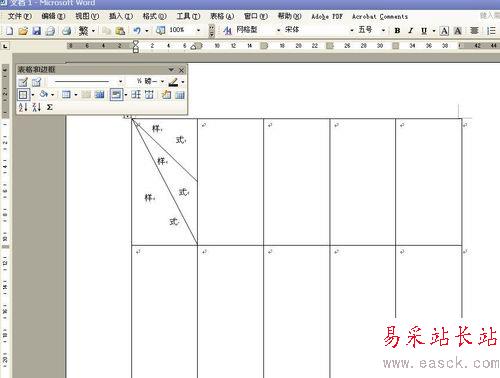The image size is (500, 378).
Task: Open the 插入(I) menu
Action: tap(121, 16)
